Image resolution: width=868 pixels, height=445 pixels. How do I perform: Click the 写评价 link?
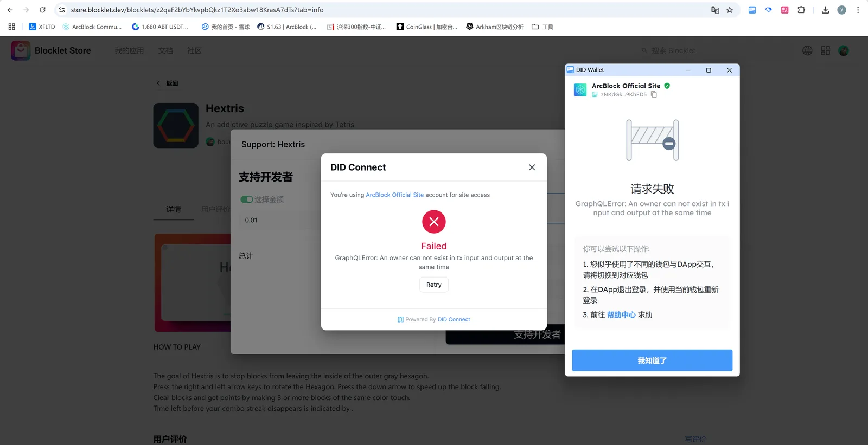tap(695, 439)
